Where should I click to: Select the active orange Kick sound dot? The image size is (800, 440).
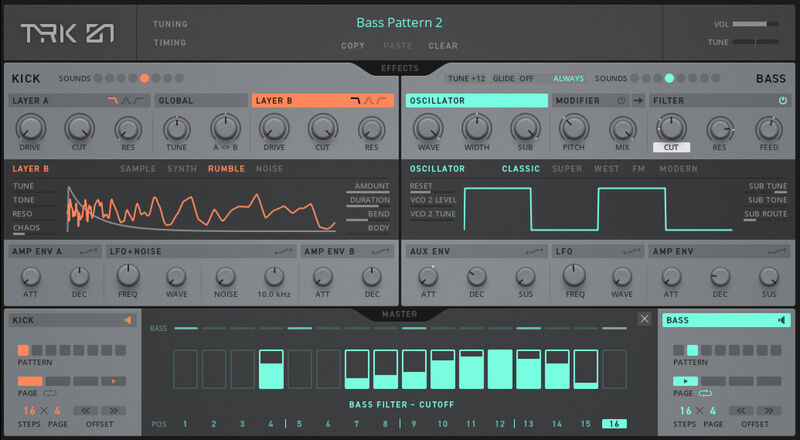tap(144, 78)
